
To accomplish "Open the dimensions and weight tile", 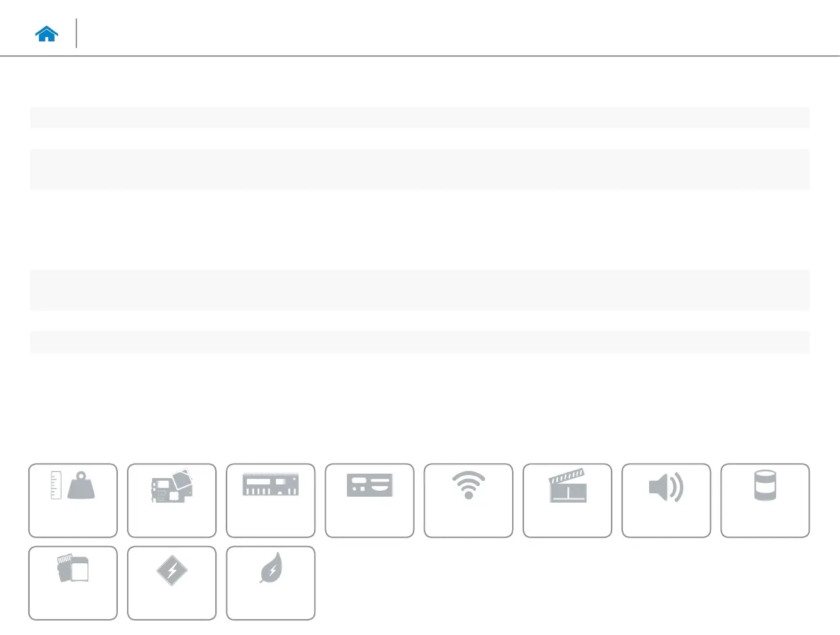I will coord(73,501).
